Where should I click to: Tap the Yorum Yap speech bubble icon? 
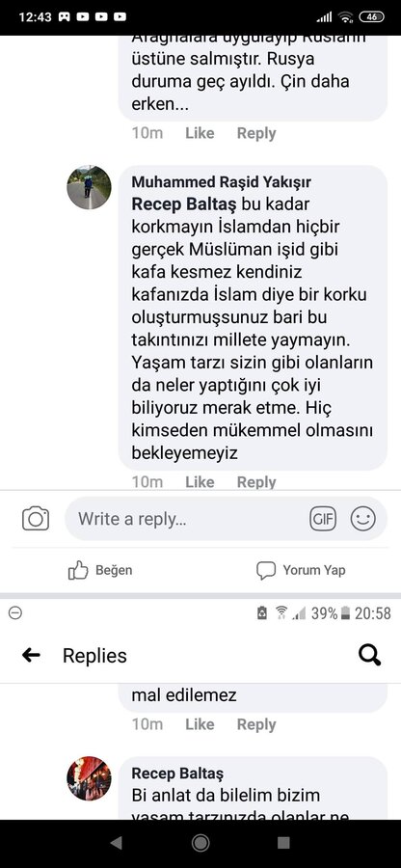[x=266, y=570]
